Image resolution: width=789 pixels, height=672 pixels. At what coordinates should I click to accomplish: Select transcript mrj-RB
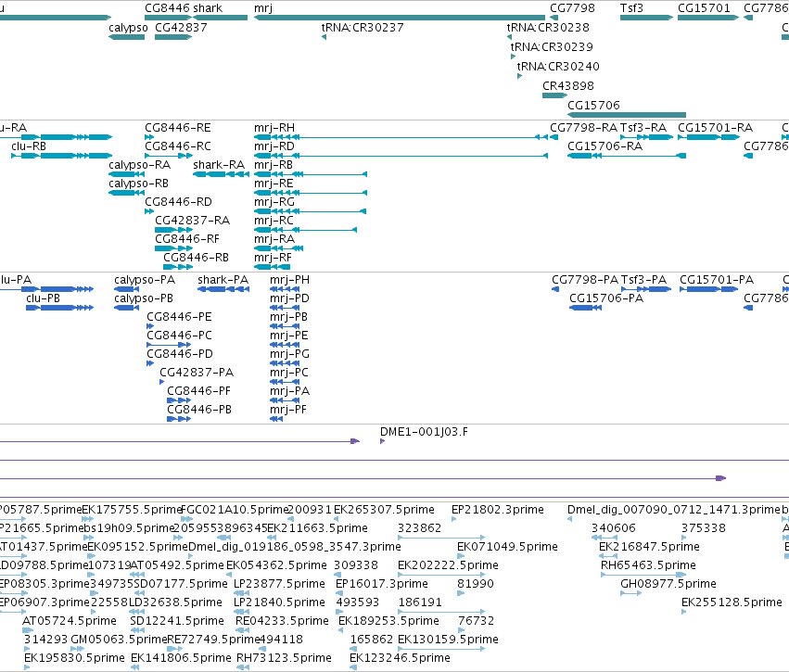click(x=311, y=174)
